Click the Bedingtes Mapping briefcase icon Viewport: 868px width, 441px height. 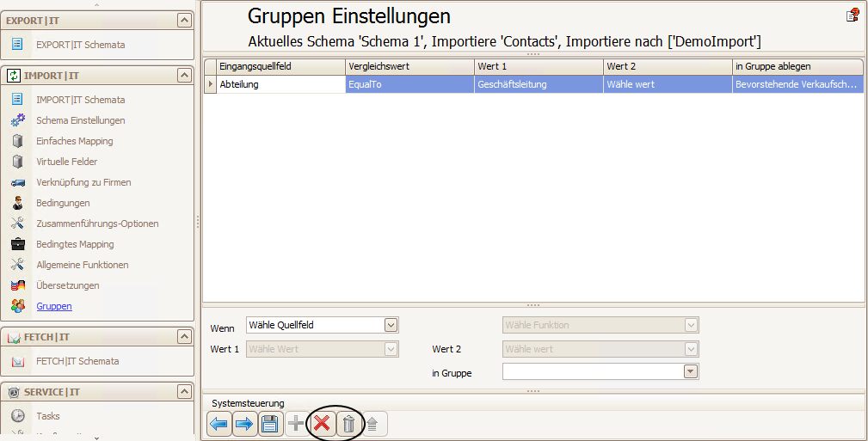18,243
